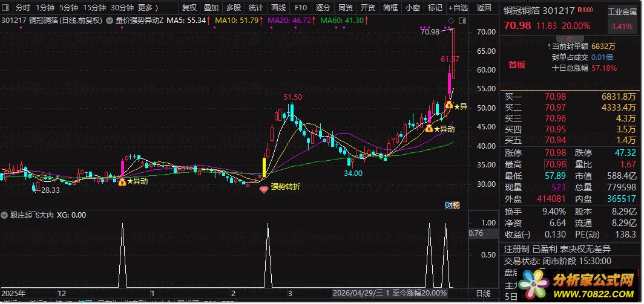Toggle the chart right-panel icon

pos(462,21)
